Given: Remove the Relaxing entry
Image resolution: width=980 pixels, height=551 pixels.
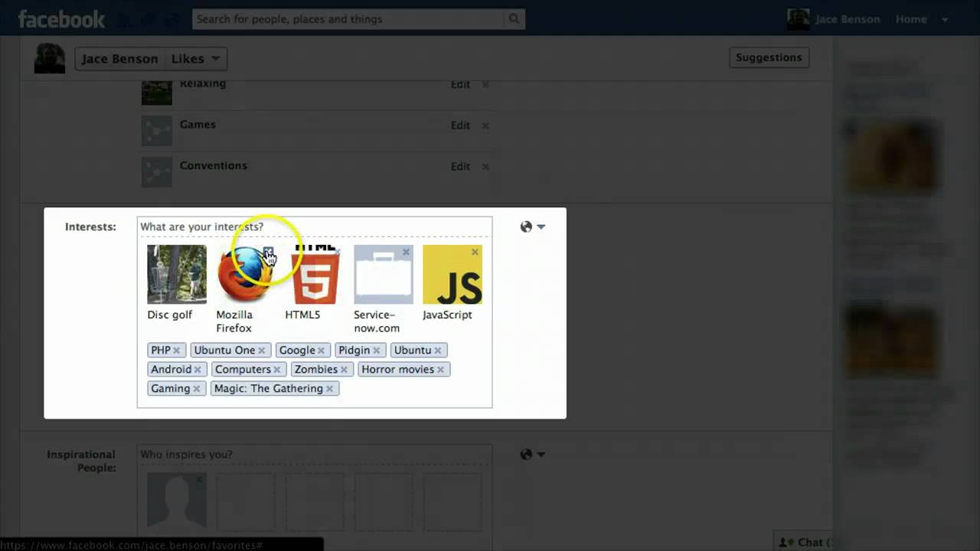Looking at the screenshot, I should (485, 84).
